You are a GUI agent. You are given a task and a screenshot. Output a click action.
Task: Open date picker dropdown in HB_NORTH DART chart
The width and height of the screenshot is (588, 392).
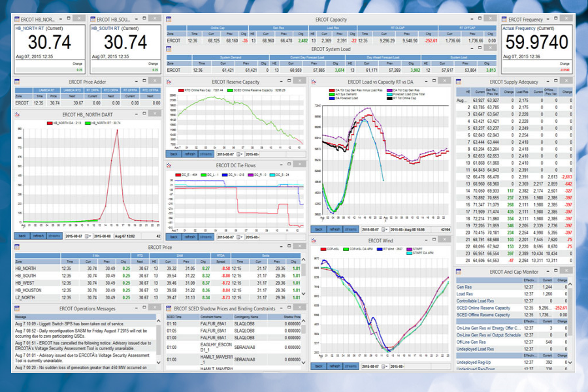[88, 236]
